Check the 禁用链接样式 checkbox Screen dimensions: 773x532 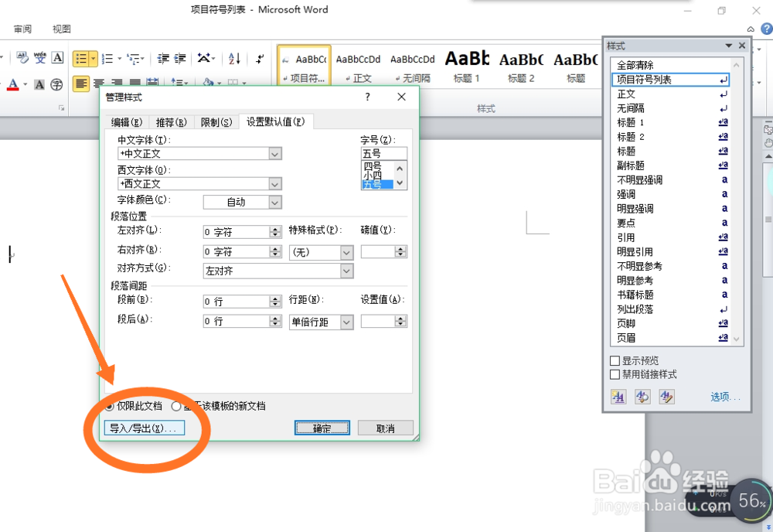click(615, 373)
